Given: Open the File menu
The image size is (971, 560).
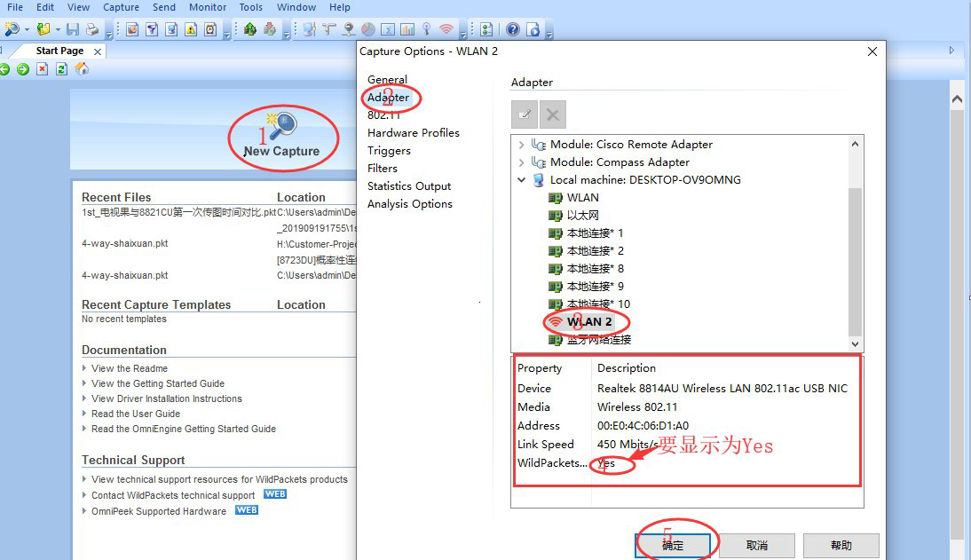Looking at the screenshot, I should (x=15, y=7).
